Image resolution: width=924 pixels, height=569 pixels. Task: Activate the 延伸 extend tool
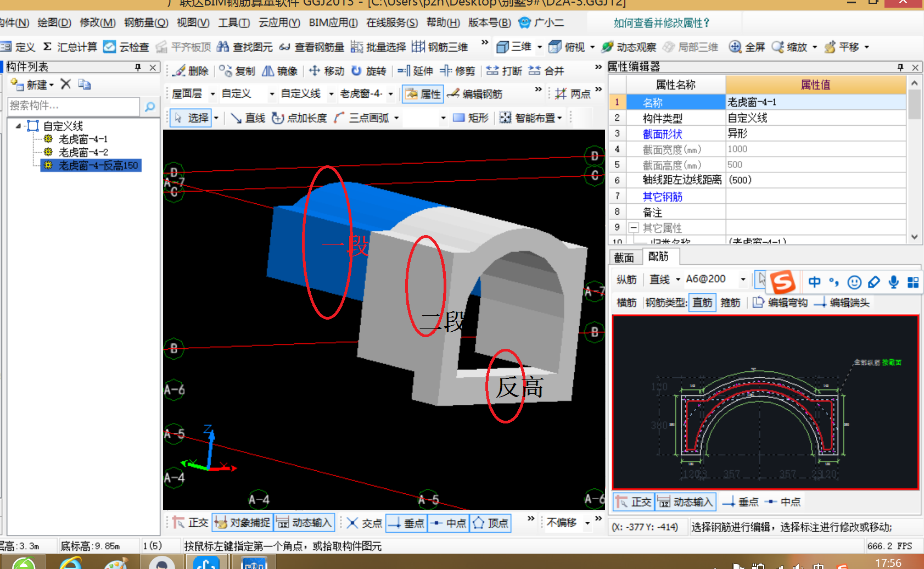coord(415,71)
